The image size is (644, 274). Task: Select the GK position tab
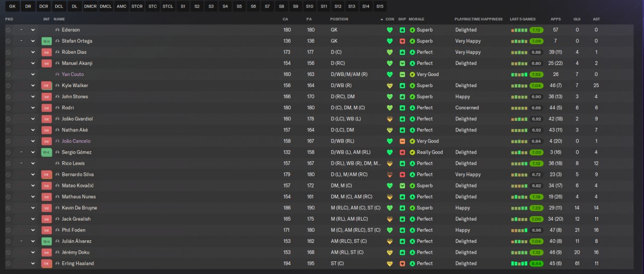[x=13, y=6]
